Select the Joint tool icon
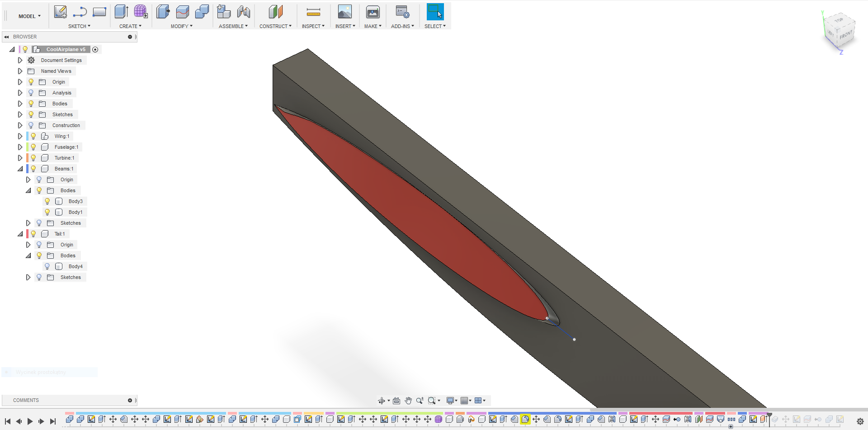The width and height of the screenshot is (868, 430). click(243, 12)
